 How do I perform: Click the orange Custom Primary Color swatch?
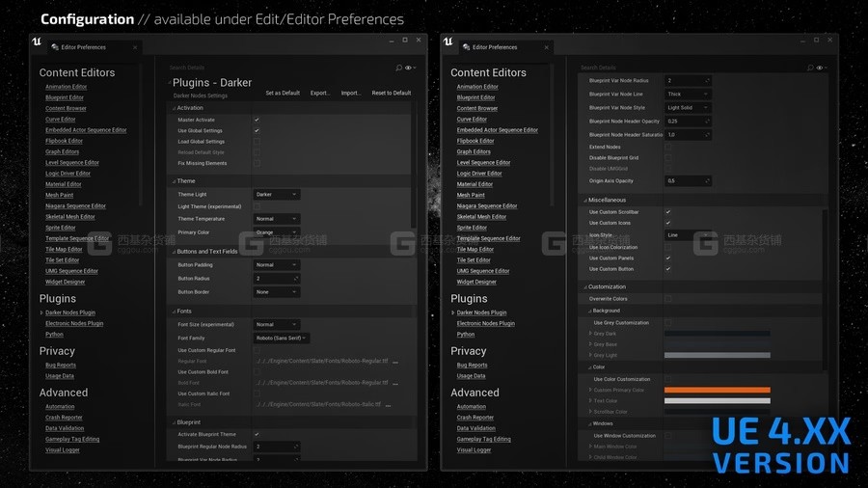coord(717,390)
